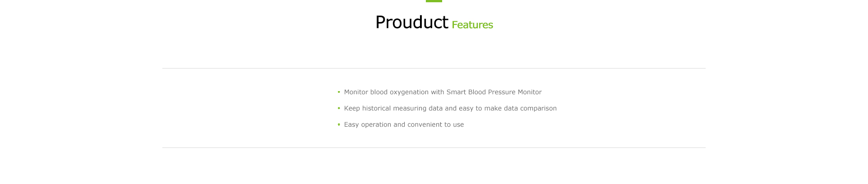Image resolution: width=868 pixels, height=184 pixels.
Task: Click the word historical in second bullet
Action: click(x=377, y=108)
